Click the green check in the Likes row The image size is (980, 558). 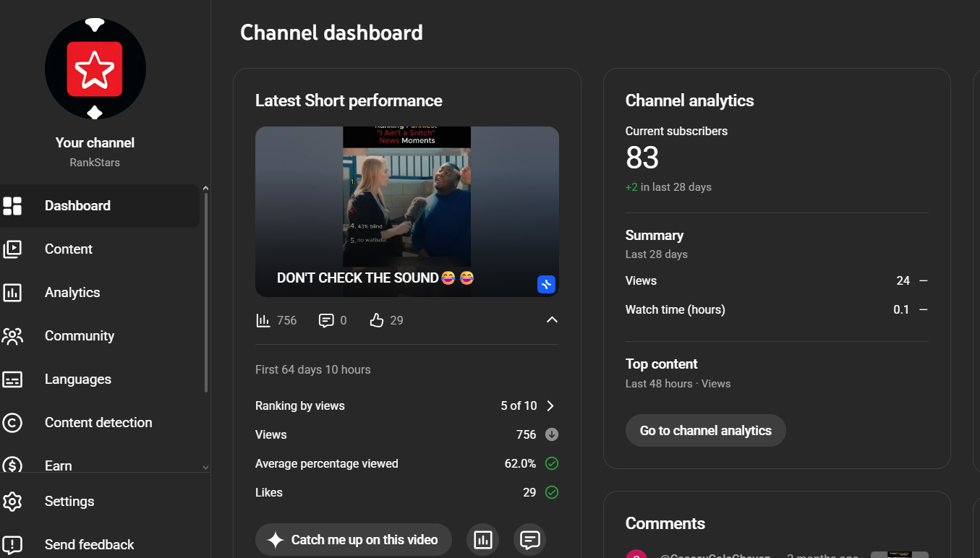click(x=552, y=492)
